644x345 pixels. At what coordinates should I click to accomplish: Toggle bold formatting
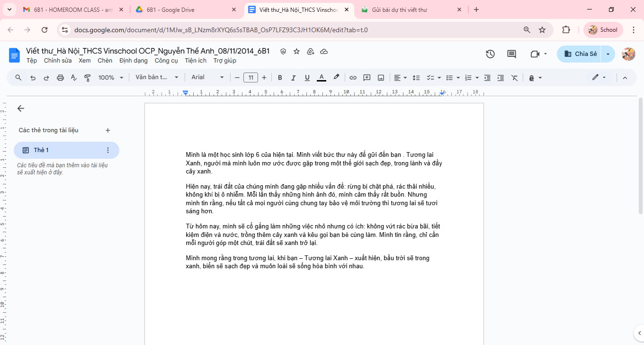pos(280,78)
